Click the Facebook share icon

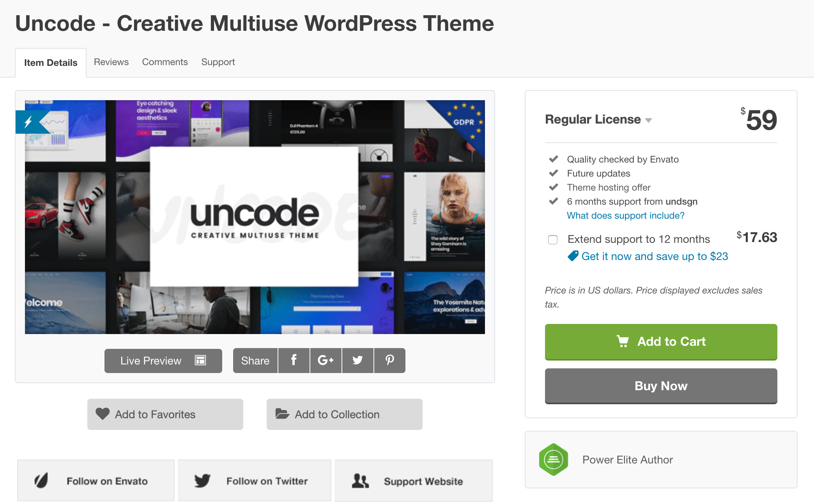click(293, 360)
